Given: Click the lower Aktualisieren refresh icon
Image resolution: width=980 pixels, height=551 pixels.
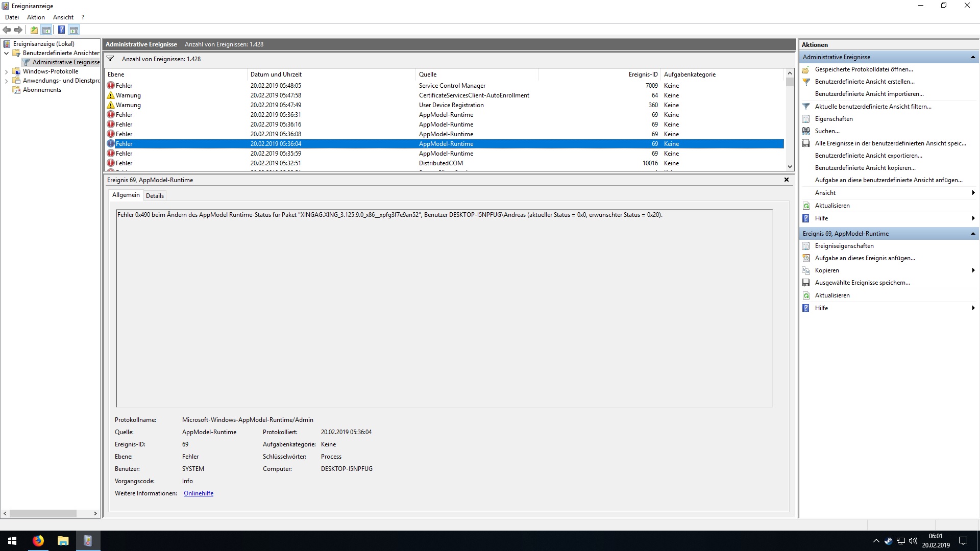Looking at the screenshot, I should 806,295.
